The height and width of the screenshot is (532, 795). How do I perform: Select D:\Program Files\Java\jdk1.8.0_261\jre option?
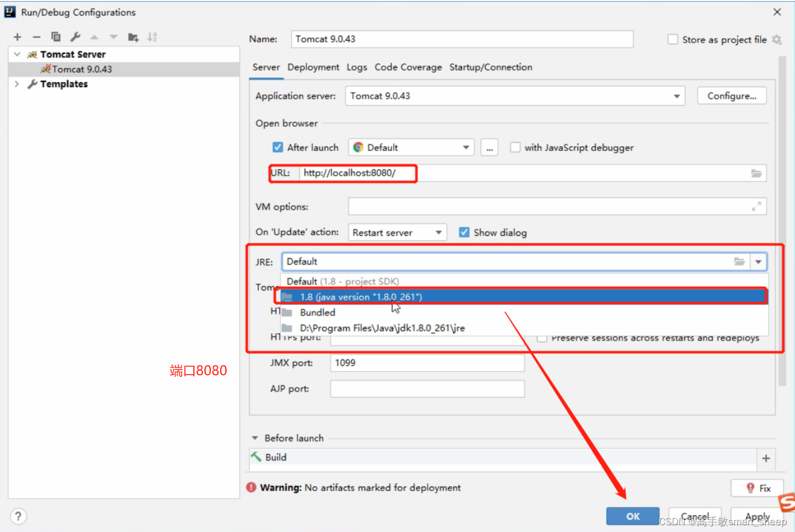coord(524,328)
